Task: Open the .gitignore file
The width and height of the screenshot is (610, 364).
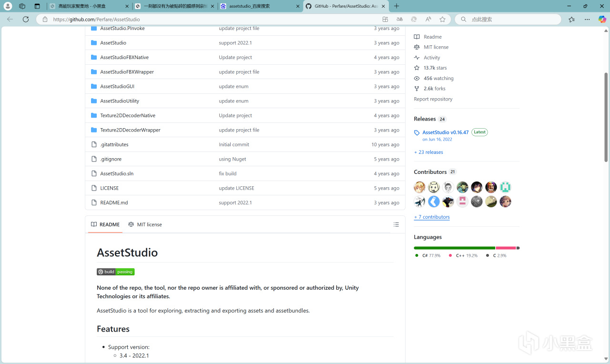Action: [x=111, y=159]
